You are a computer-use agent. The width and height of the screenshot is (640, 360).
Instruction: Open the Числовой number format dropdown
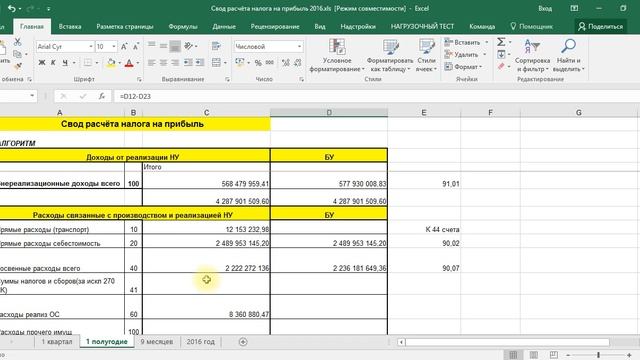point(300,47)
